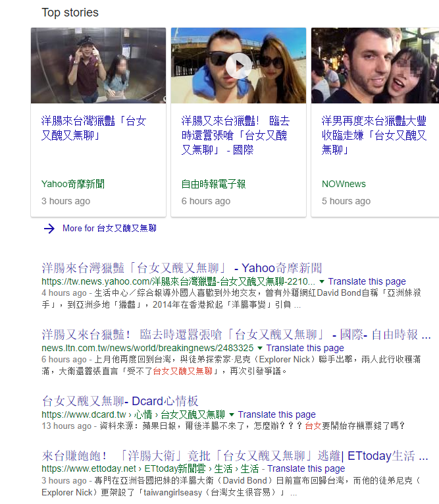Click the 3 hours ago timestamp on Yahoo card
Viewport: 439px width, 504px height.
(x=66, y=201)
